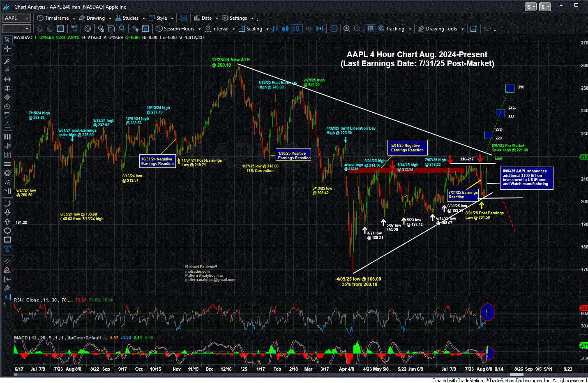Zoom out on the chart
Screen dimensions: 588x383
tap(357, 28)
